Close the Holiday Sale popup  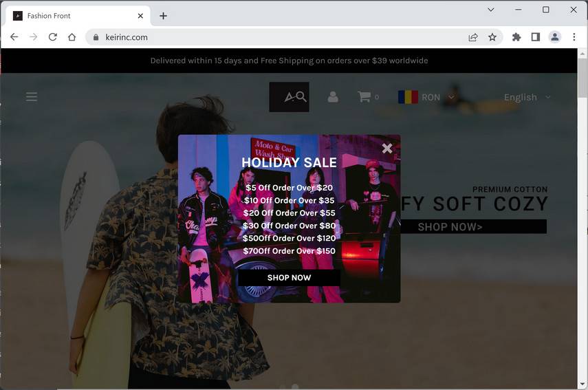387,149
